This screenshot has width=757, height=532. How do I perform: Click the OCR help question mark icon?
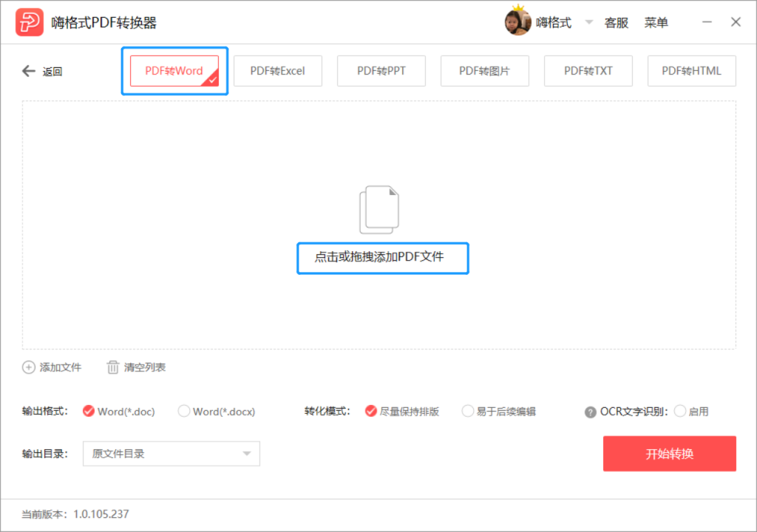(590, 412)
